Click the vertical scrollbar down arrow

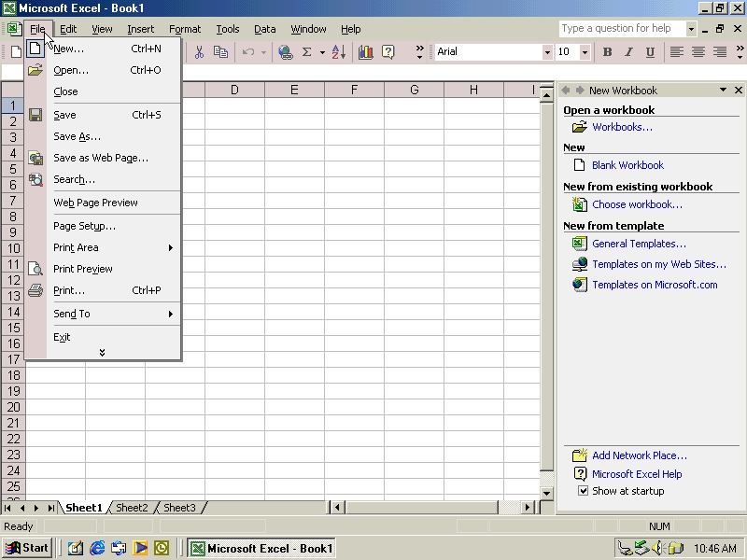coord(546,494)
